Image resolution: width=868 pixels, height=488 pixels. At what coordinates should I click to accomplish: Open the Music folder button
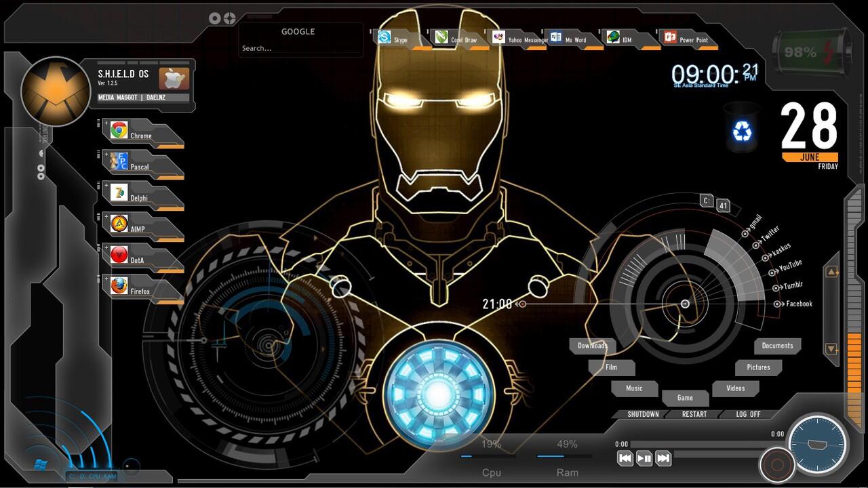pyautogui.click(x=634, y=388)
